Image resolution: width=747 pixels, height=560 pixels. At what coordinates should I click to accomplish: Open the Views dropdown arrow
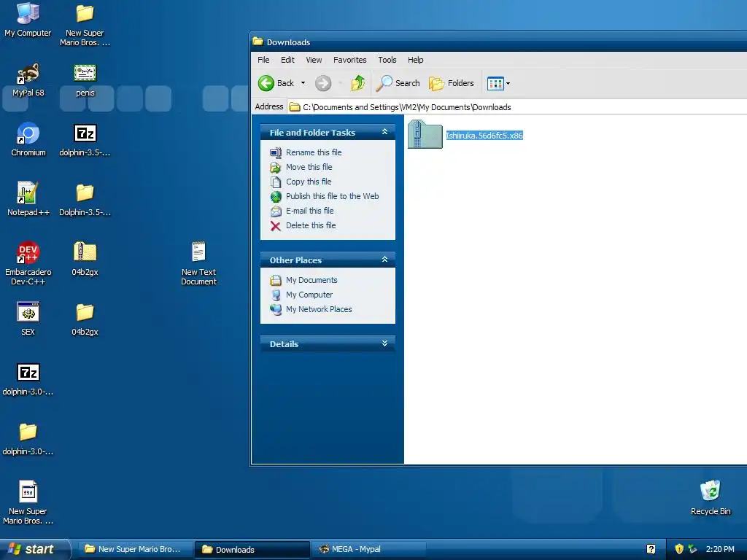click(x=508, y=83)
